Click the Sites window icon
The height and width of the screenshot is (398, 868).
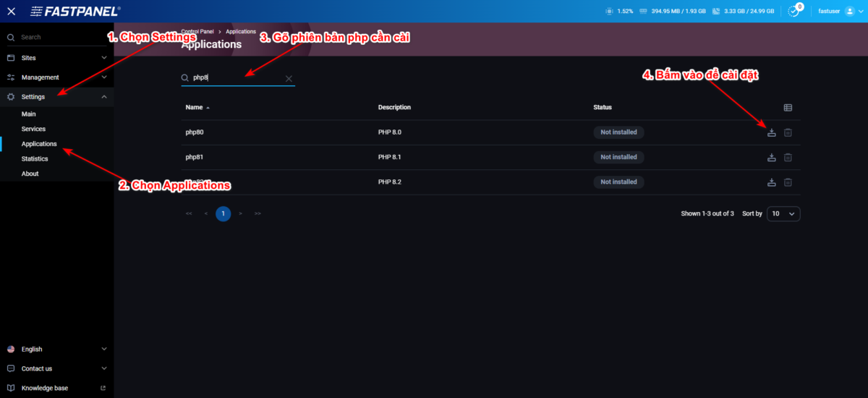[x=11, y=58]
